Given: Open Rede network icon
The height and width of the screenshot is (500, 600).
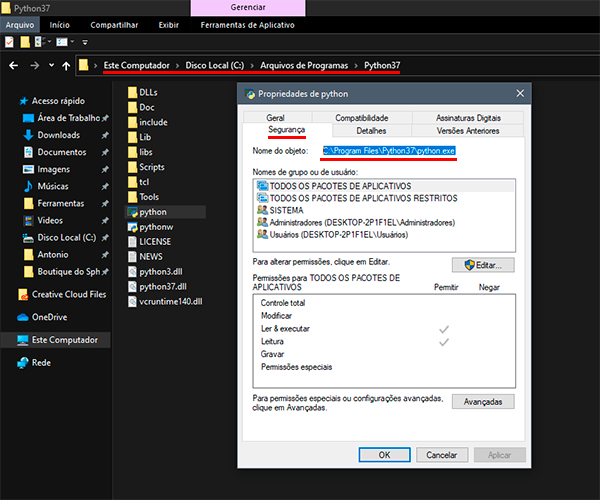Looking at the screenshot, I should pos(23,363).
